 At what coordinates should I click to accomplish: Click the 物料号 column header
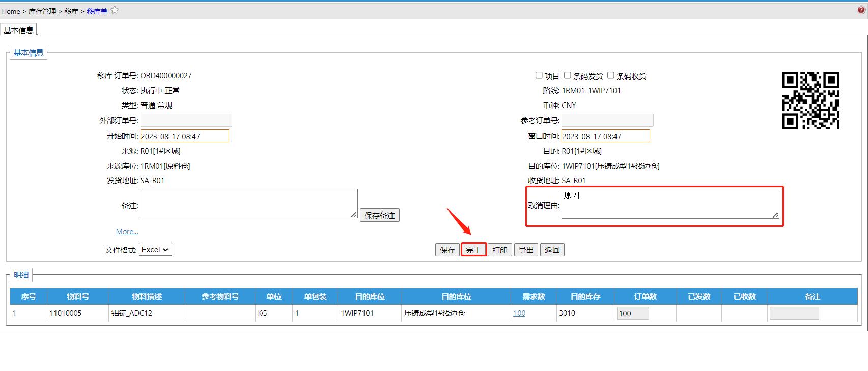coord(78,297)
